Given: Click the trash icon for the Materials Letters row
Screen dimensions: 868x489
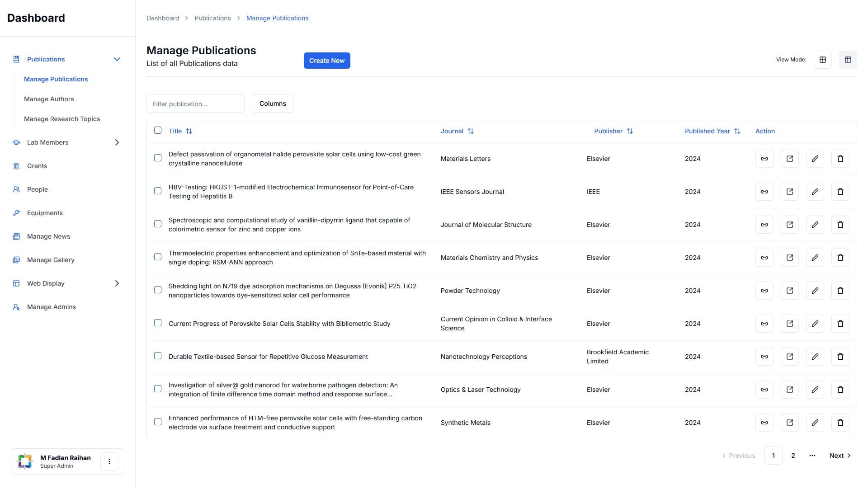Looking at the screenshot, I should tap(840, 159).
